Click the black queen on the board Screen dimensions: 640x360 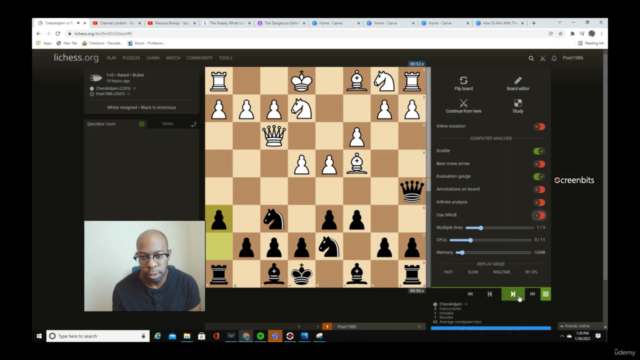411,191
